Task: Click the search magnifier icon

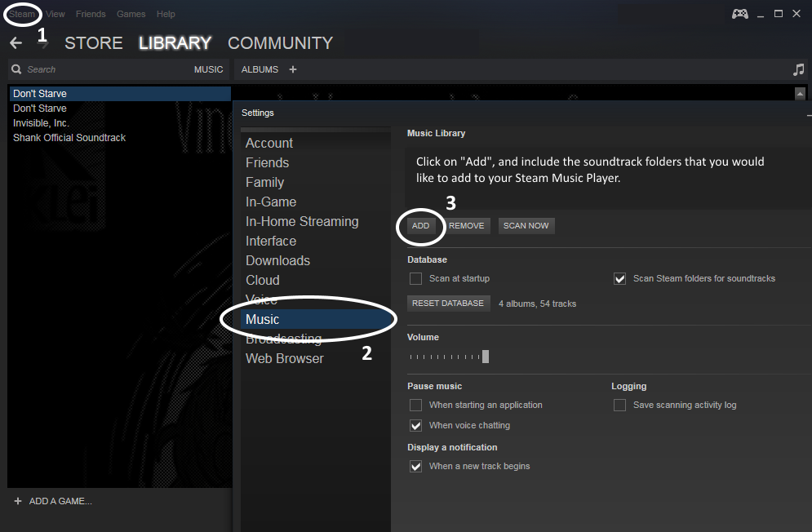Action: 16,69
